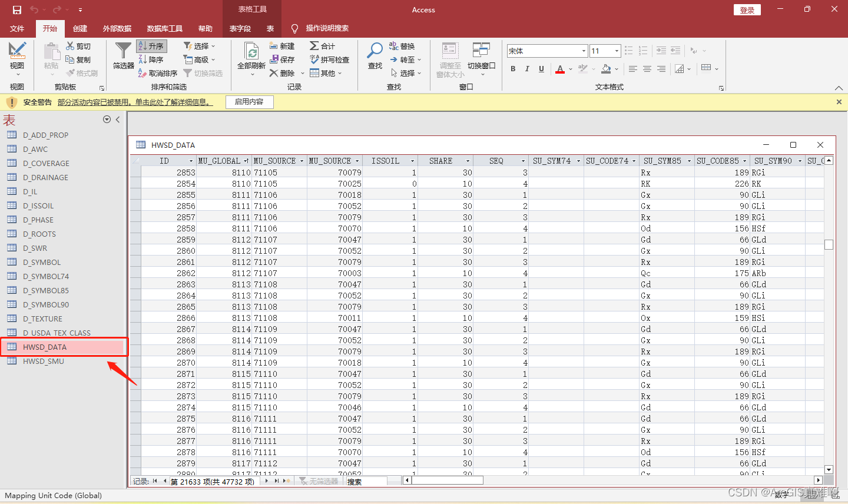The width and height of the screenshot is (848, 504).
Task: Click the security warning details link
Action: coord(135,102)
